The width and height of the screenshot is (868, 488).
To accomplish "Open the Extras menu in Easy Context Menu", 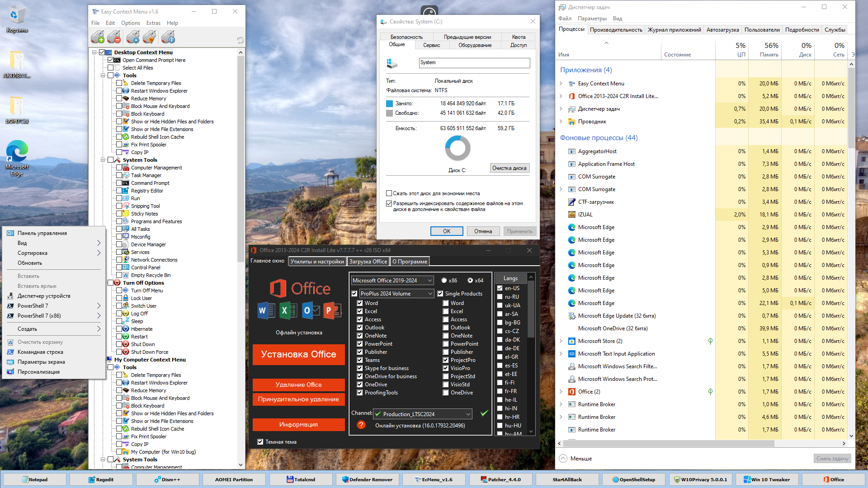I will pyautogui.click(x=153, y=23).
